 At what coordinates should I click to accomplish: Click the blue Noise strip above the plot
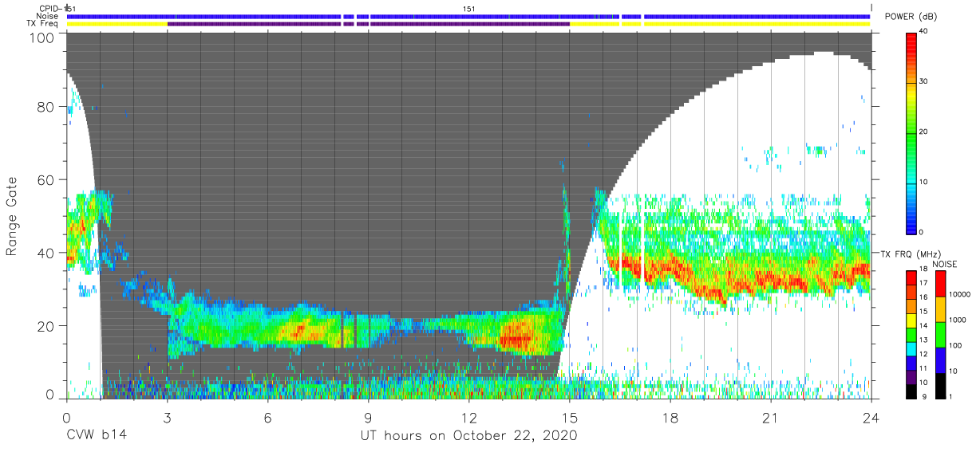[468, 16]
